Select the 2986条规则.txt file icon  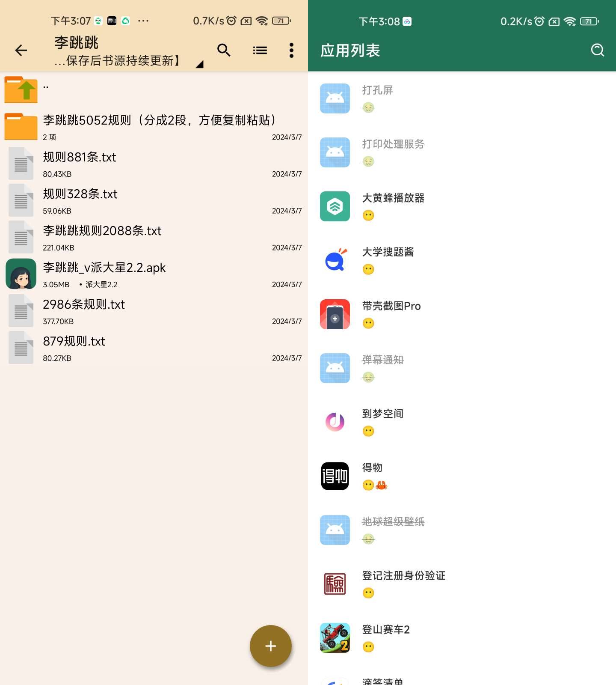tap(21, 310)
